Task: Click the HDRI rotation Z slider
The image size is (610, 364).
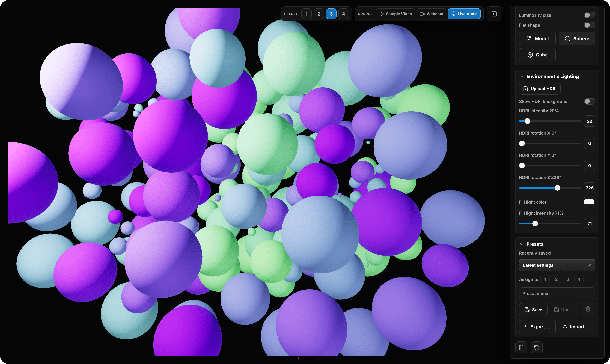Action: pyautogui.click(x=550, y=188)
